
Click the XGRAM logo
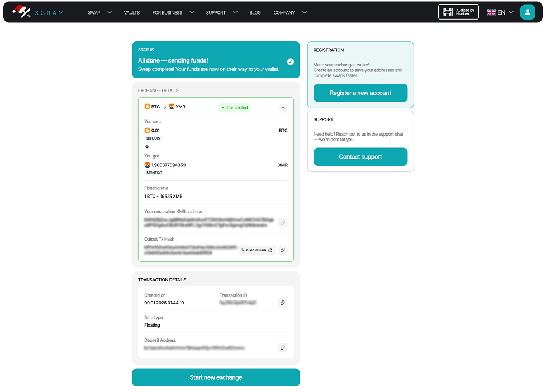pyautogui.click(x=38, y=12)
